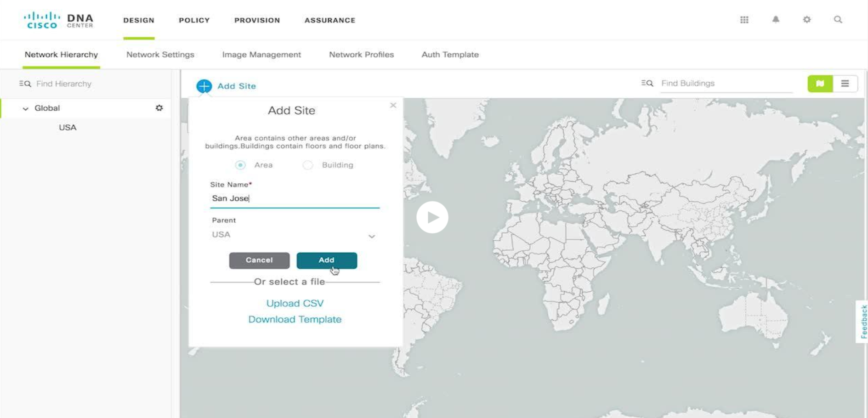
Task: Click the Add button
Action: click(x=326, y=260)
